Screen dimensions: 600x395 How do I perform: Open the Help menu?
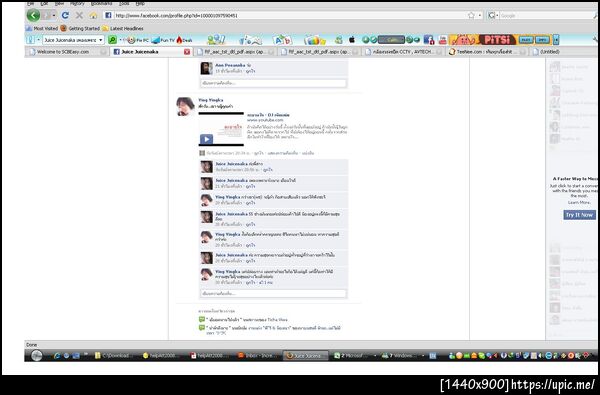point(140,3)
